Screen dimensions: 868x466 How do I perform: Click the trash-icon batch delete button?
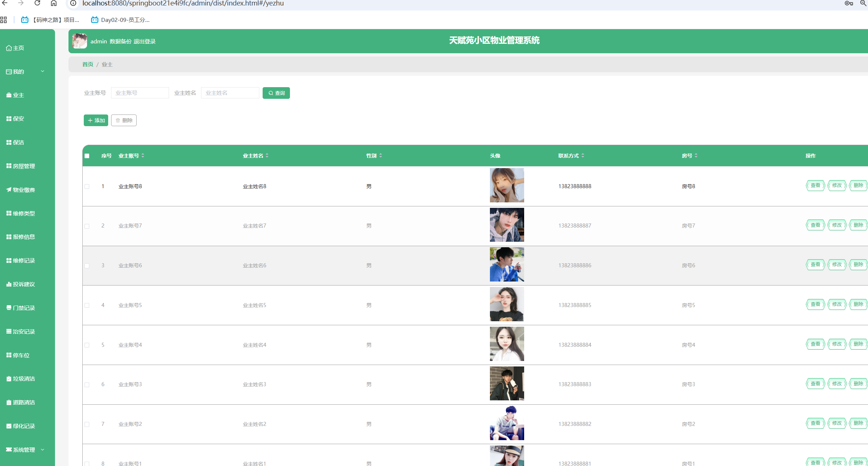[124, 120]
